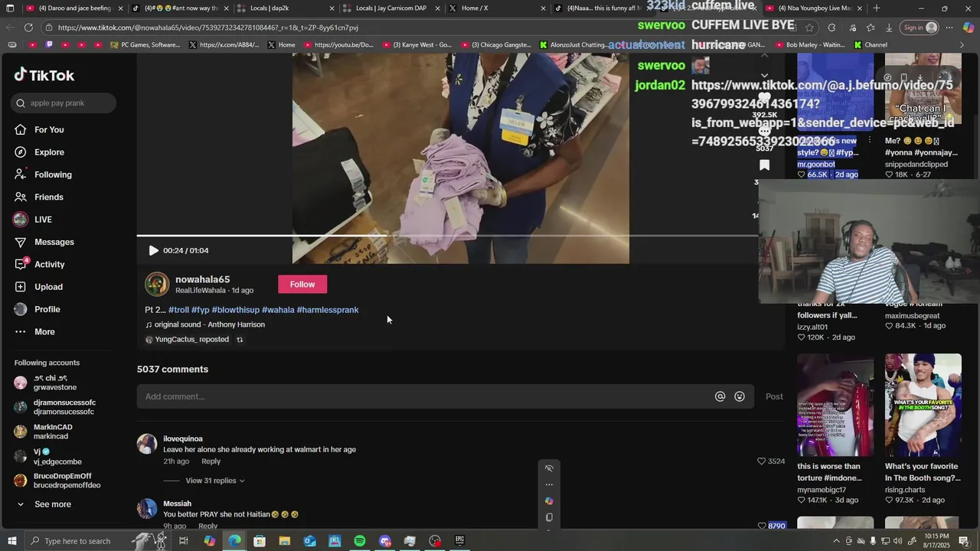Open the #wahala hashtag
Image resolution: width=980 pixels, height=551 pixels.
(278, 310)
